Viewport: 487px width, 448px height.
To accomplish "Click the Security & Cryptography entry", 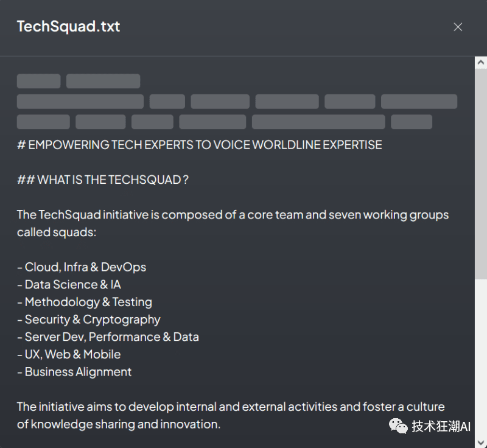I will 89,320.
